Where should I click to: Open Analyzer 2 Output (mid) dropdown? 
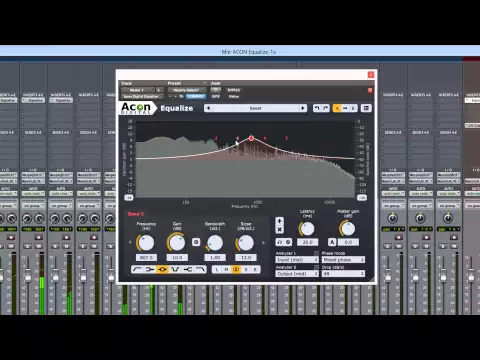pyautogui.click(x=297, y=274)
